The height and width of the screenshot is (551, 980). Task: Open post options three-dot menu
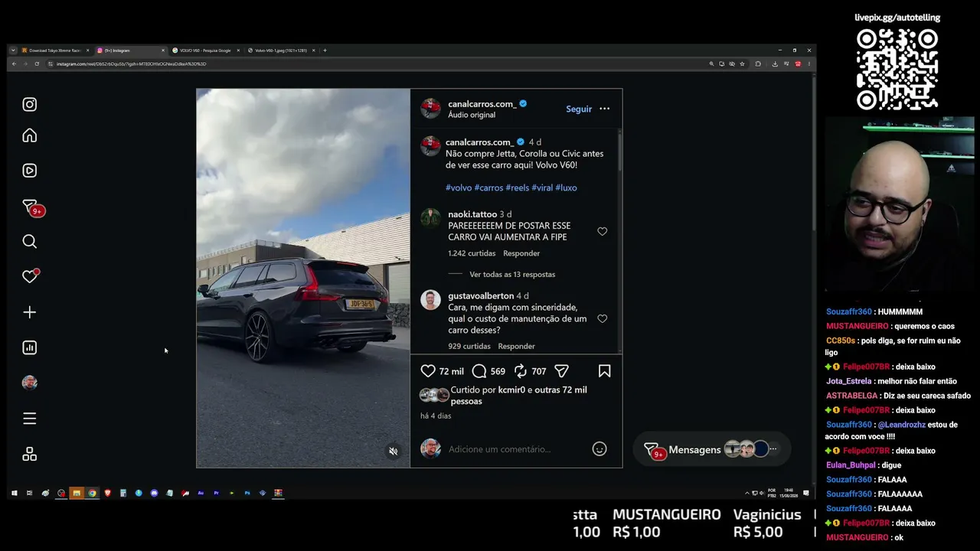tap(605, 109)
